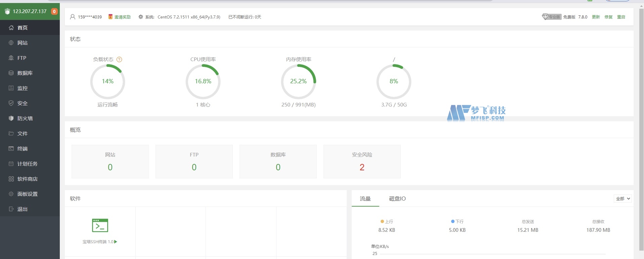Click the CPU使用率 circular gauge
This screenshot has height=259, width=644.
[203, 81]
